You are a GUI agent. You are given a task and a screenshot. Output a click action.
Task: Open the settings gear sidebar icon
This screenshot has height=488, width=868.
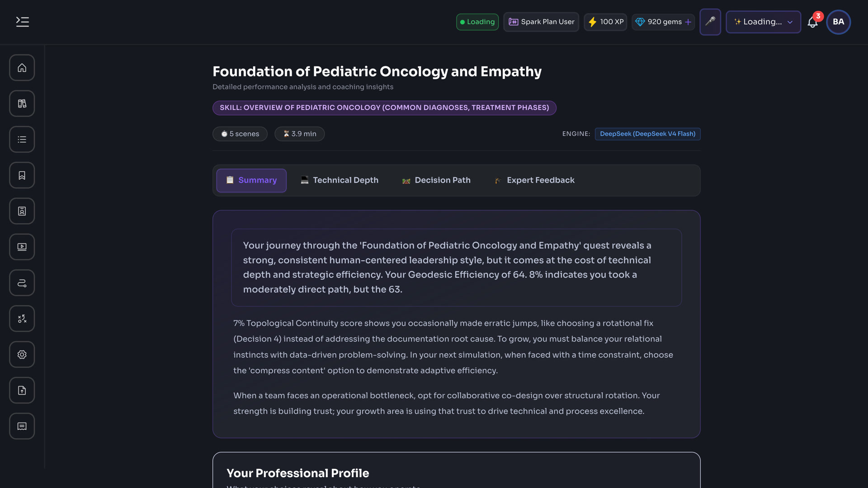(x=22, y=354)
